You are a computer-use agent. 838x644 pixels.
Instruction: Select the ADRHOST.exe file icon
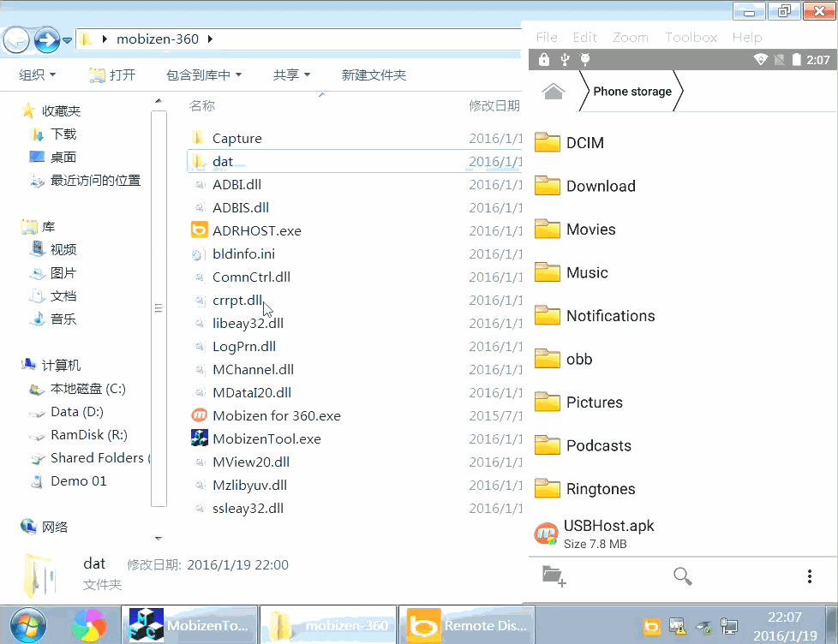pos(199,230)
